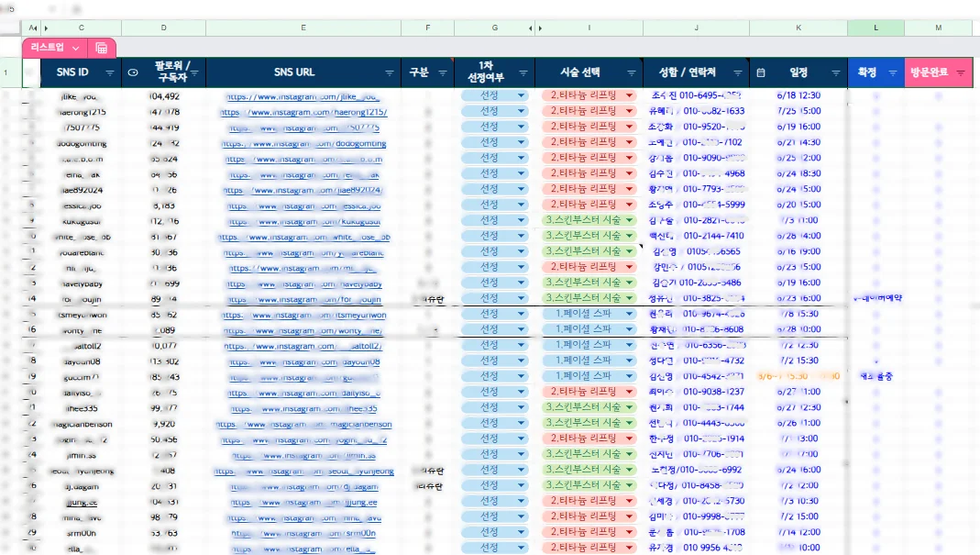Select the schedule cell 6/21 14:30

(x=798, y=143)
